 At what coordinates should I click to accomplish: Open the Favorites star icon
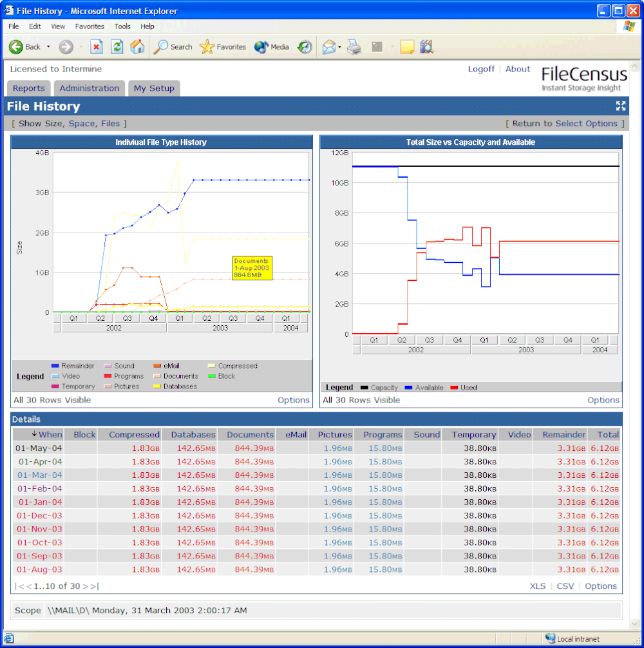click(x=205, y=46)
